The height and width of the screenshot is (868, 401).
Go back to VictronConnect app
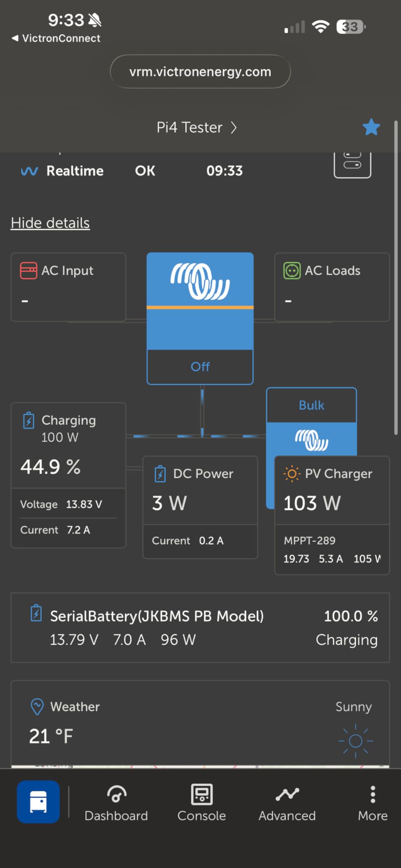56,38
